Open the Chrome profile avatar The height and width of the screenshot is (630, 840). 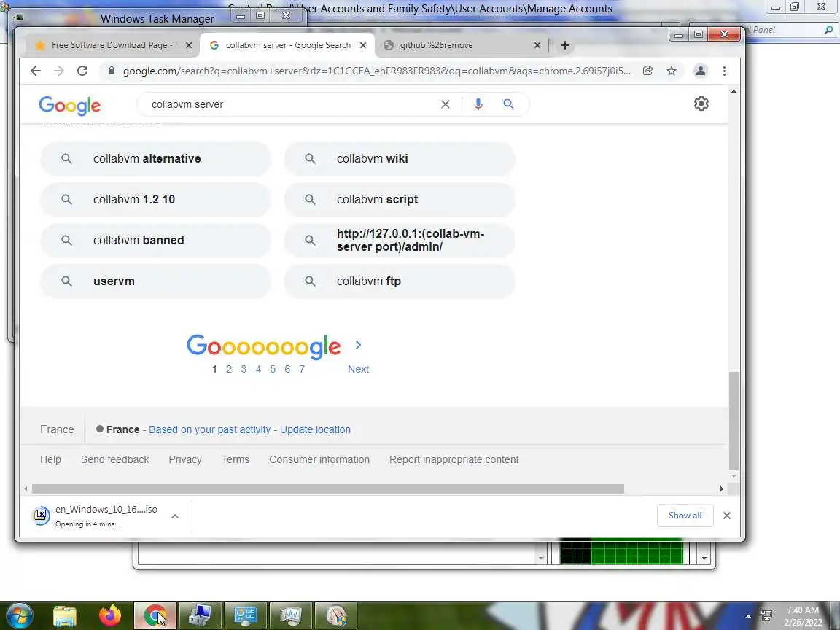point(700,71)
